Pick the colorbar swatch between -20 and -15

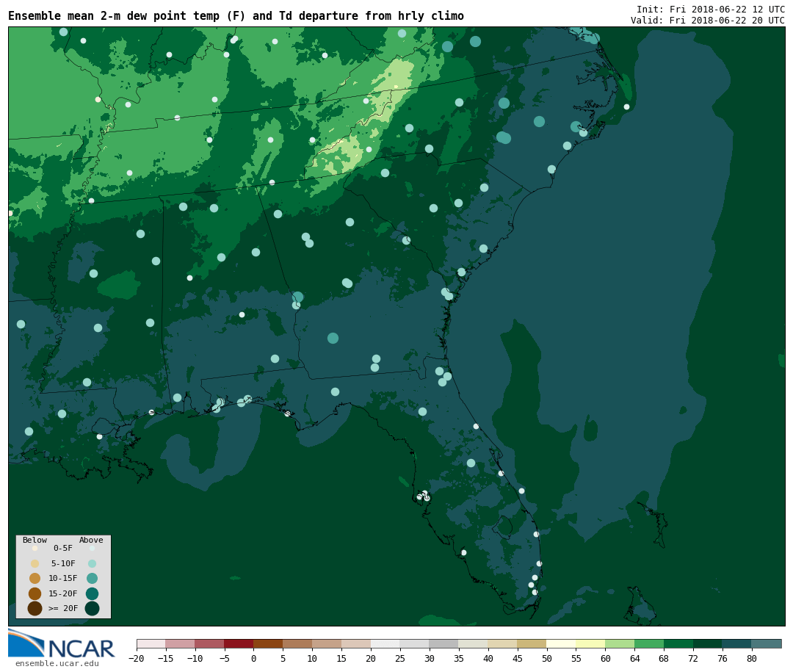click(151, 643)
